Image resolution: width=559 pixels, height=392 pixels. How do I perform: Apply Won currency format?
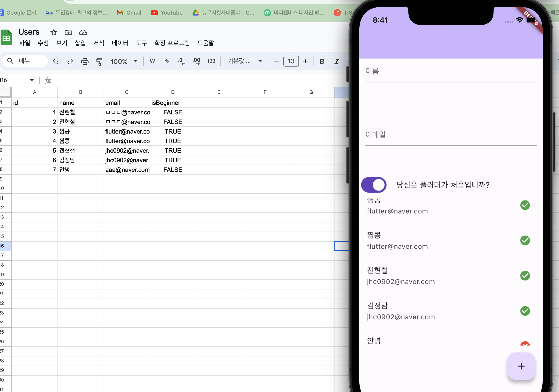click(152, 61)
